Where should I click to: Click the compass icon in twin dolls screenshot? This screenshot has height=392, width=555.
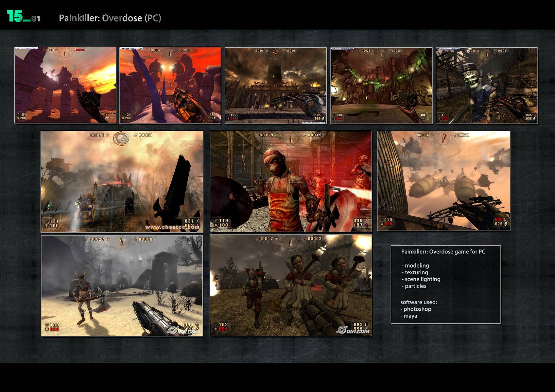tap(291, 241)
